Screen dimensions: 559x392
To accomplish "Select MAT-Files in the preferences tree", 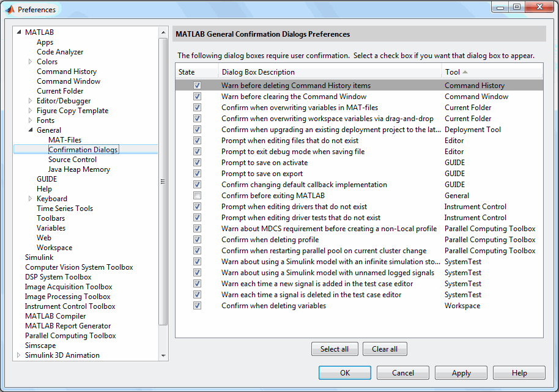I will click(x=65, y=140).
